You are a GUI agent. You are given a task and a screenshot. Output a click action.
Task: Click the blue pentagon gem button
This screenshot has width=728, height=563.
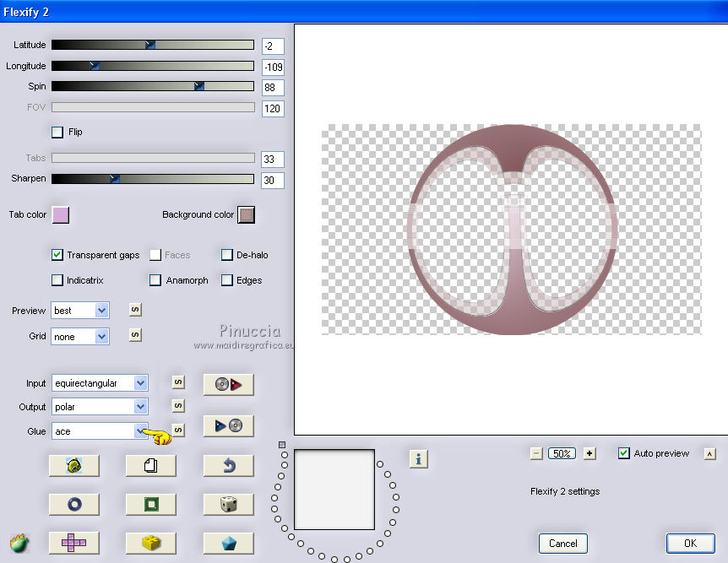tap(228, 543)
